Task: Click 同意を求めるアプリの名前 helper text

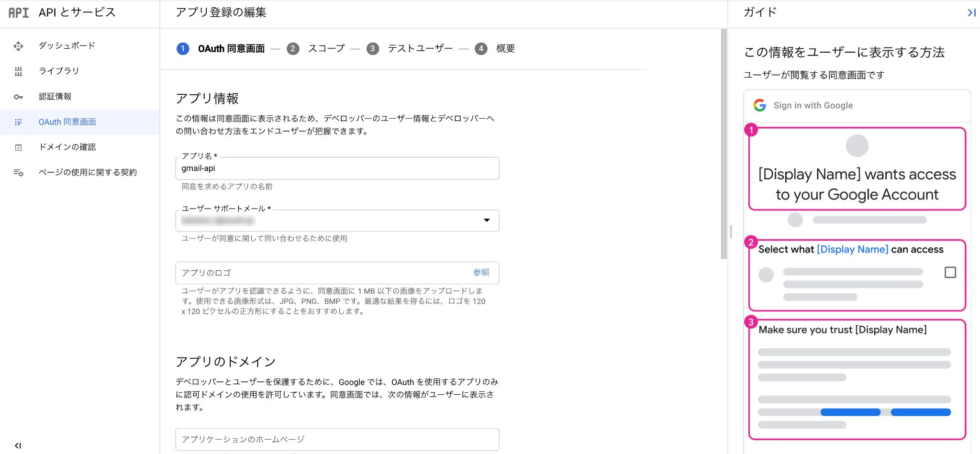Action: [227, 187]
